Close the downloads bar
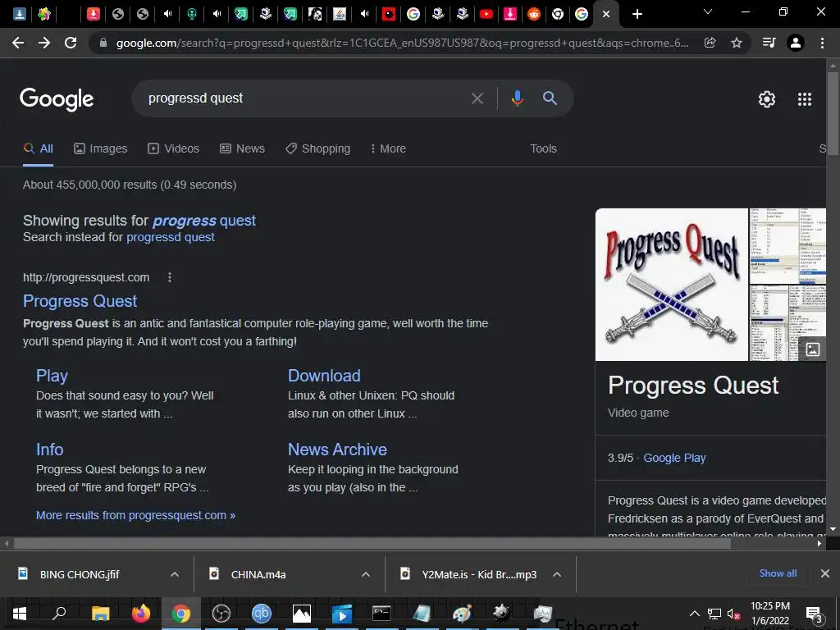 [x=825, y=573]
